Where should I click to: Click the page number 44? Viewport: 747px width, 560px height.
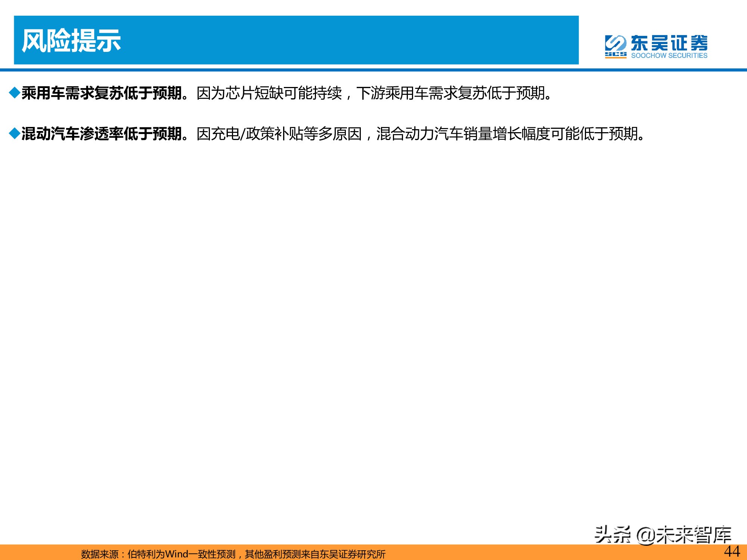pyautogui.click(x=731, y=551)
